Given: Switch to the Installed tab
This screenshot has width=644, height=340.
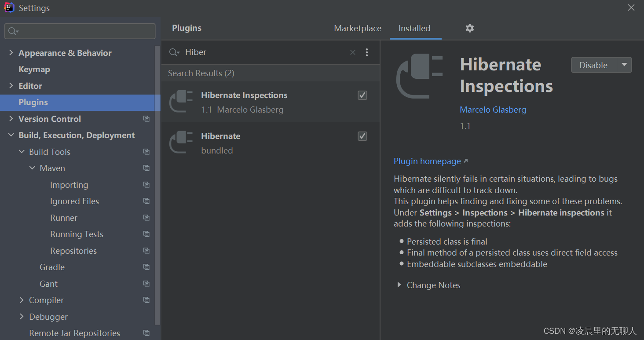Looking at the screenshot, I should [x=414, y=28].
